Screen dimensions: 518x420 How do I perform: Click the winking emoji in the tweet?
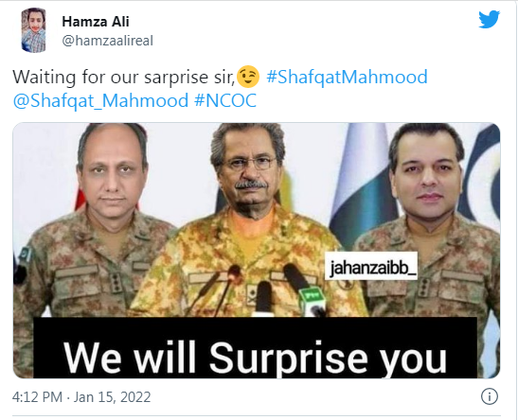coord(248,77)
